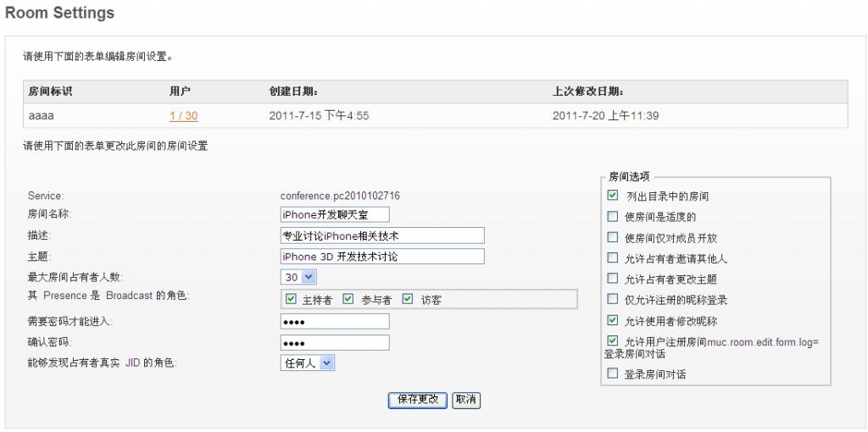Open the 最大房间占有者人数 dropdown showing 30

[x=298, y=277]
